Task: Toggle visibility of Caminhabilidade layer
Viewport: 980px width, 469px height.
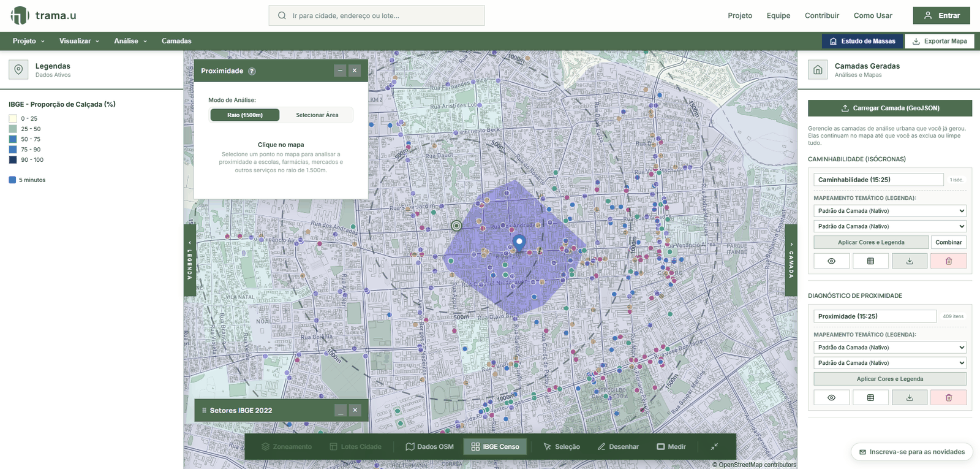Action: 831,261
